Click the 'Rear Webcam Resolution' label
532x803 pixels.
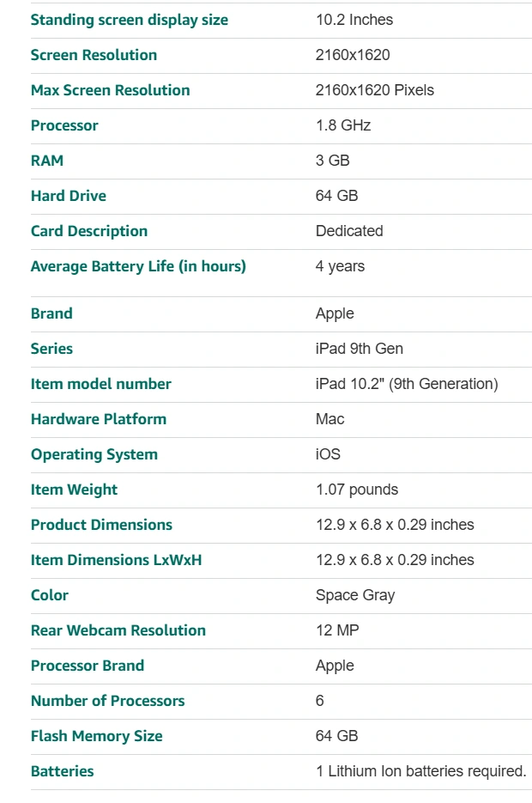coord(118,630)
